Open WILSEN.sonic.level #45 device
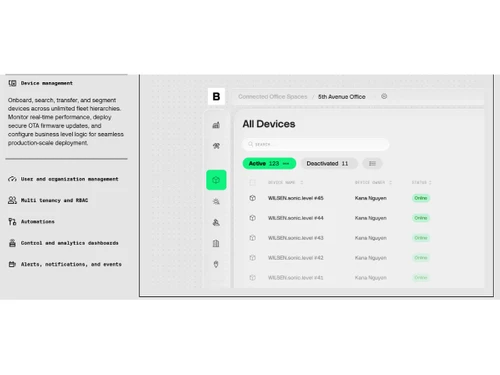The image size is (500, 375). (296, 198)
